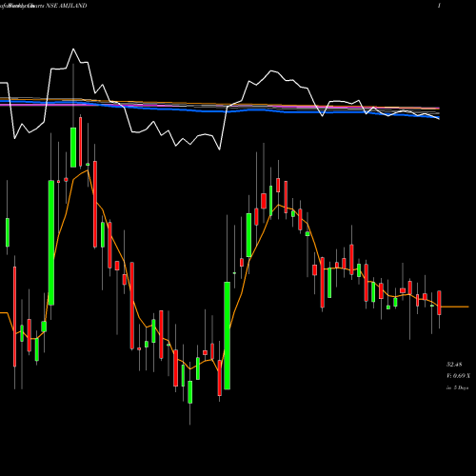Image resolution: width=476 pixels, height=476 pixels.
Task: Click the volume label 'V: 0.69 X'
Action: pos(458,376)
